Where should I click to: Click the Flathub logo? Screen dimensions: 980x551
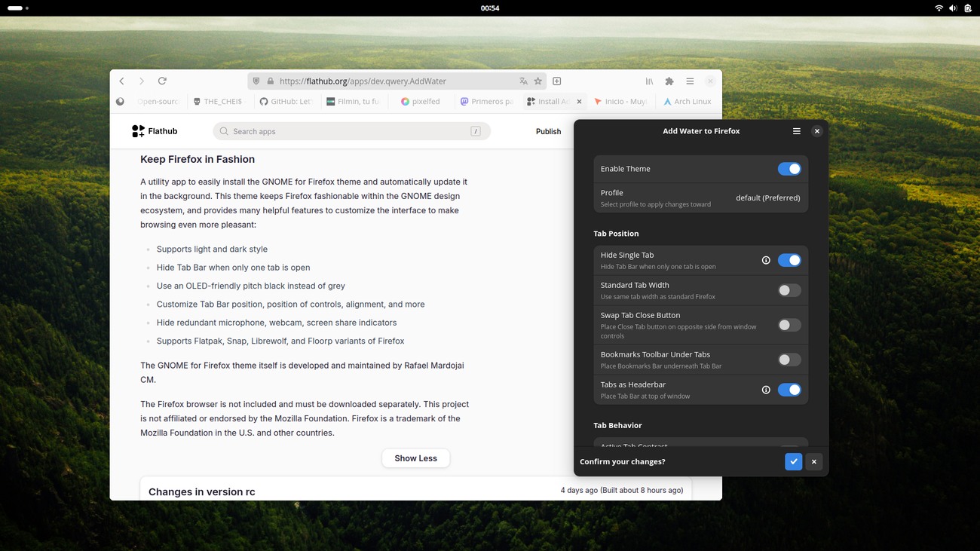[155, 131]
